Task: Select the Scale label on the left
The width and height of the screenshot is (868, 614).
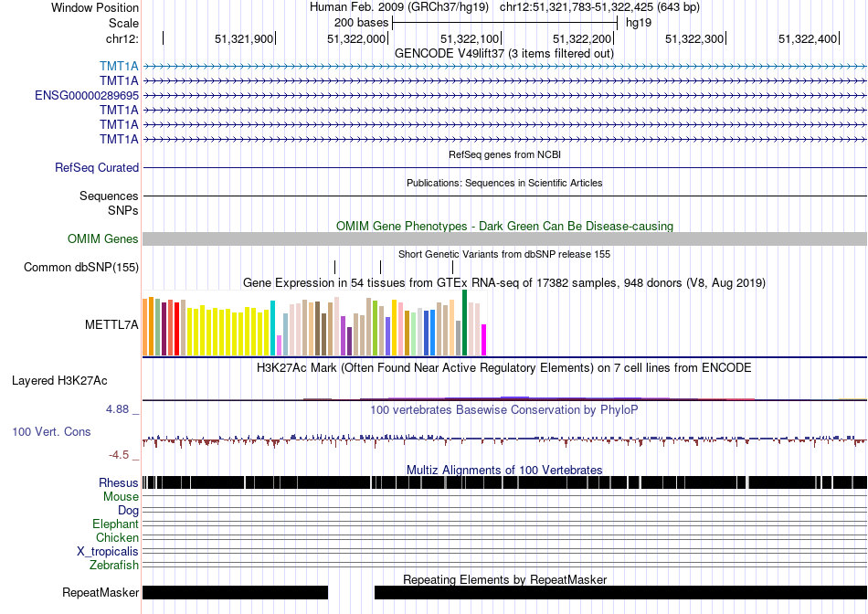Action: [123, 23]
